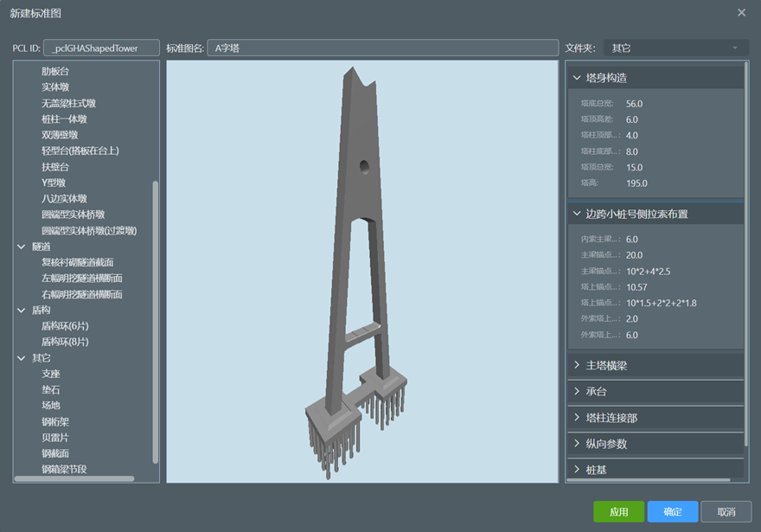Select 轻型台(搭板在台上) in the tree
761x532 pixels.
[x=80, y=151]
